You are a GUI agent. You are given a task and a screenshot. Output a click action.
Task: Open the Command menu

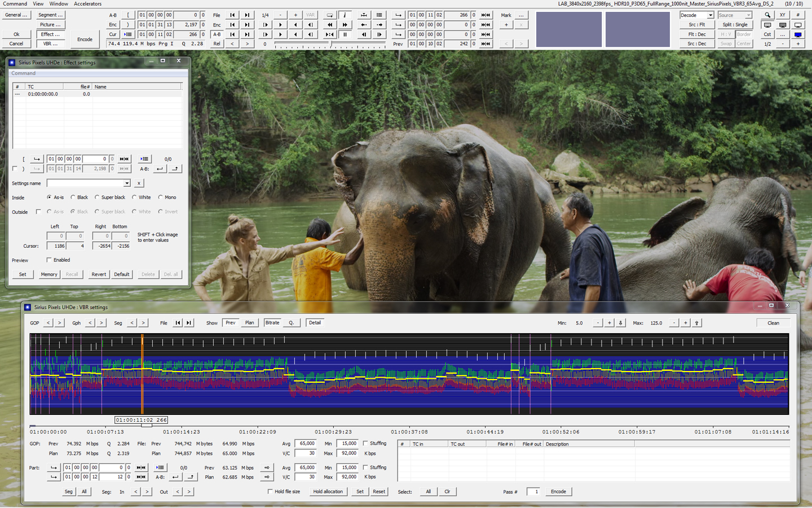(15, 3)
